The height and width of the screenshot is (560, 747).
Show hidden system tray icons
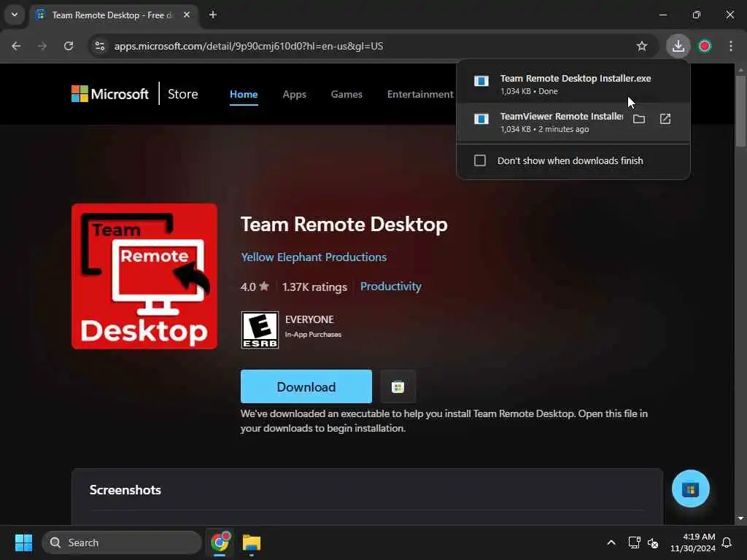(x=611, y=542)
